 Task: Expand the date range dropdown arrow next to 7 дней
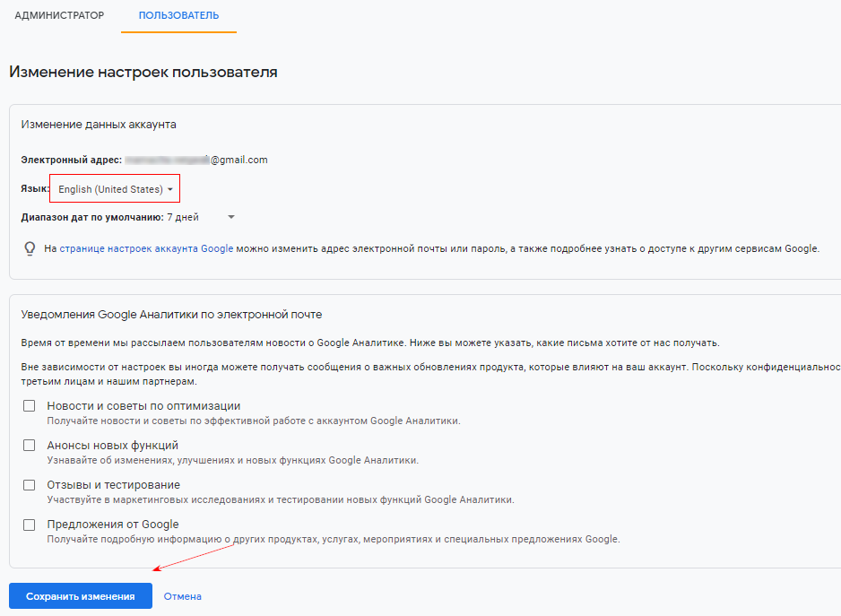coord(231,217)
